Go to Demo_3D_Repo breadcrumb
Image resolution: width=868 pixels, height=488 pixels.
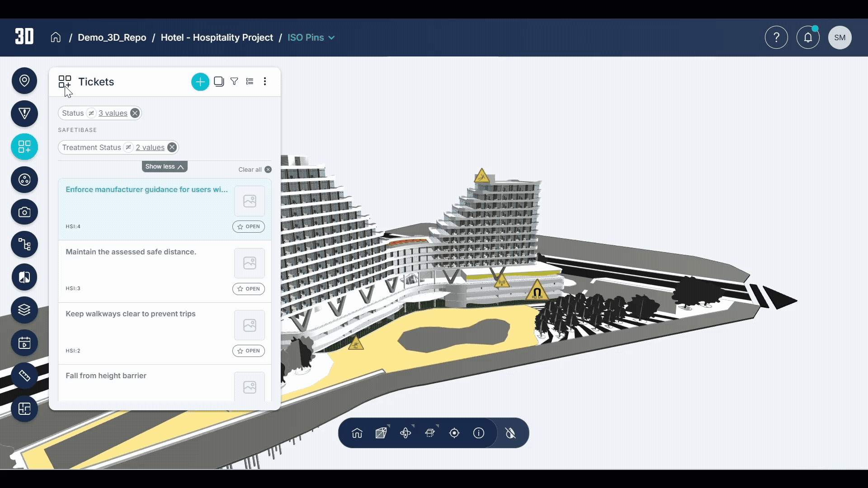(x=112, y=38)
